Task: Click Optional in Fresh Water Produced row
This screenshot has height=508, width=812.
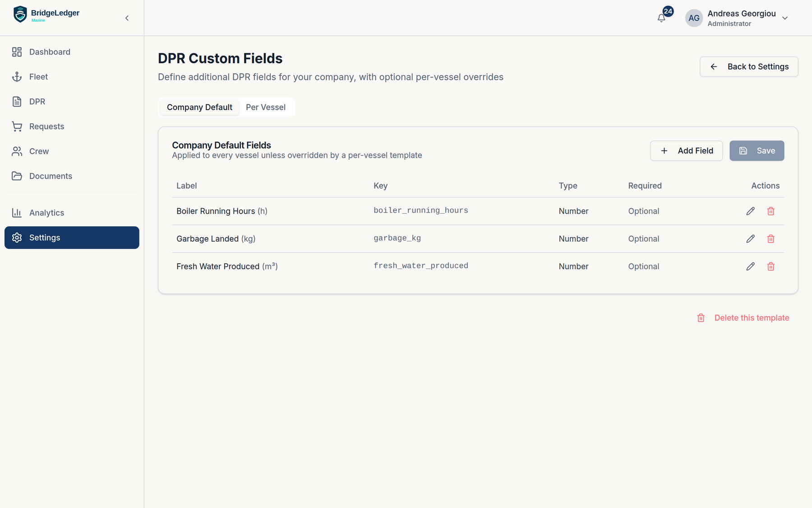Action: pos(644,266)
